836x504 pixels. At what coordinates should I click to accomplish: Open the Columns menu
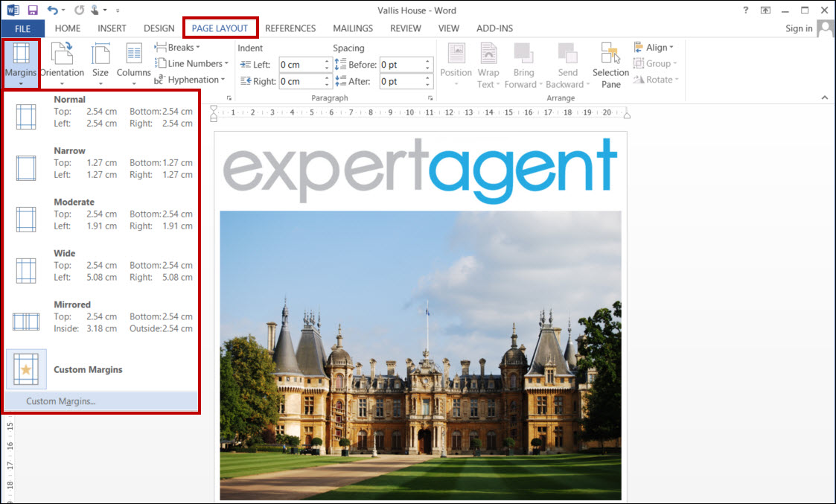coord(133,63)
